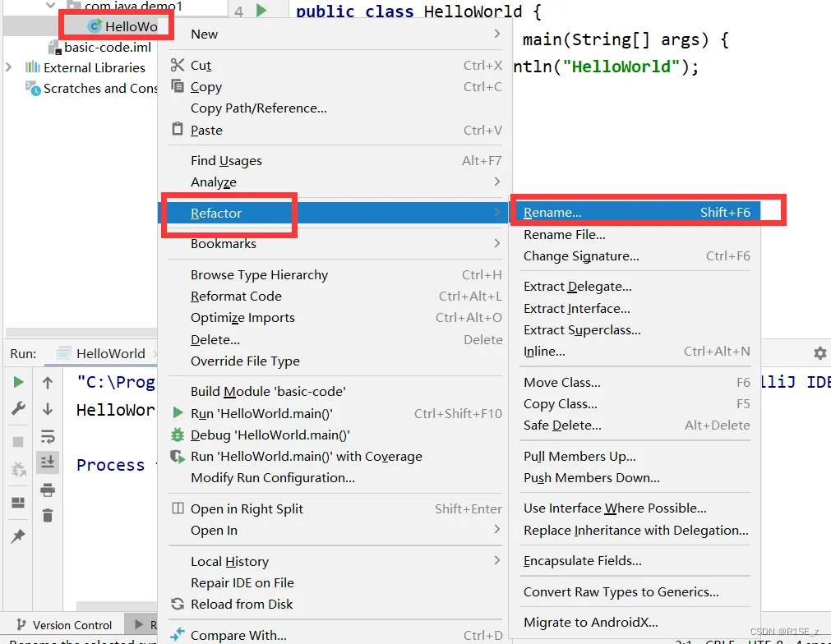Click the Scratches and Consoles icon
Screen dimensions: 831x644
33,89
